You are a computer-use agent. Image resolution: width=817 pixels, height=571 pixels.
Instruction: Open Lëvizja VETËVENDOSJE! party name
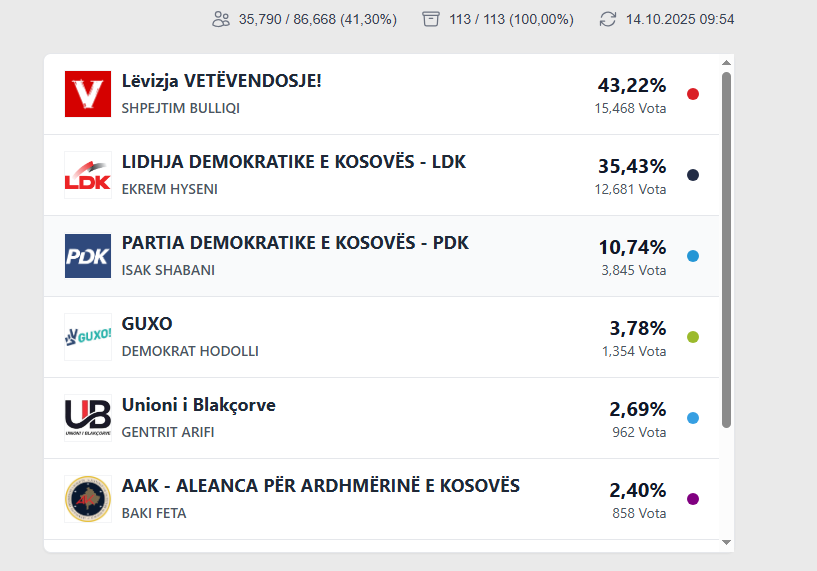(221, 81)
